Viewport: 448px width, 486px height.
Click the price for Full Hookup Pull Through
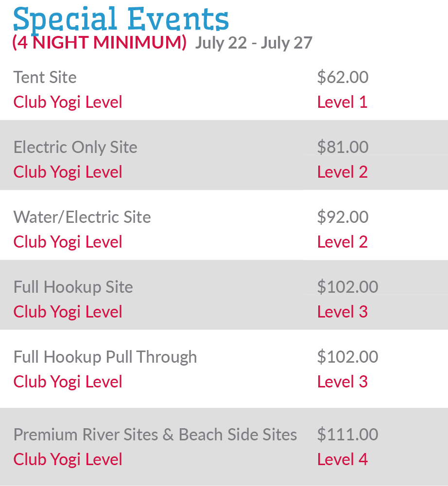347,357
